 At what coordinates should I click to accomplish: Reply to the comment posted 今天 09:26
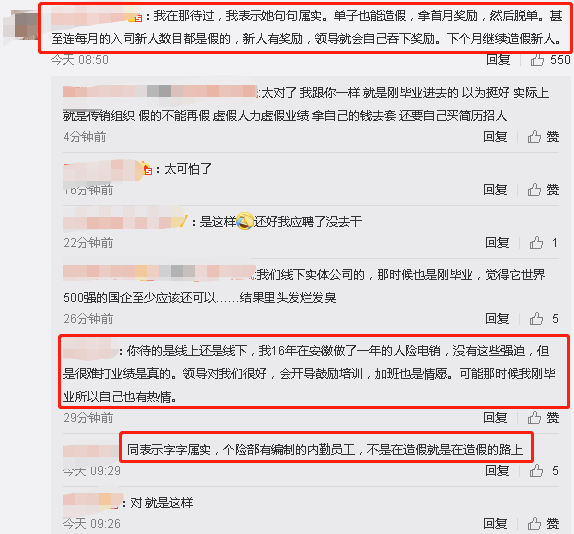tap(495, 524)
